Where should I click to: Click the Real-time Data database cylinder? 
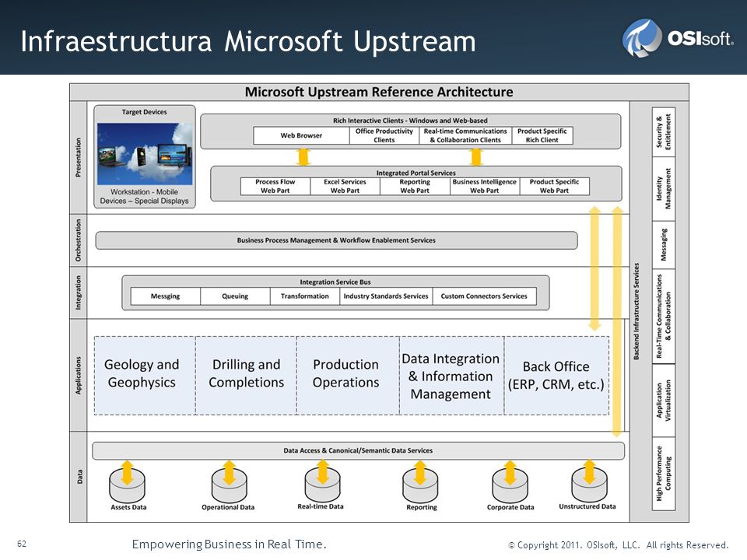(322, 485)
